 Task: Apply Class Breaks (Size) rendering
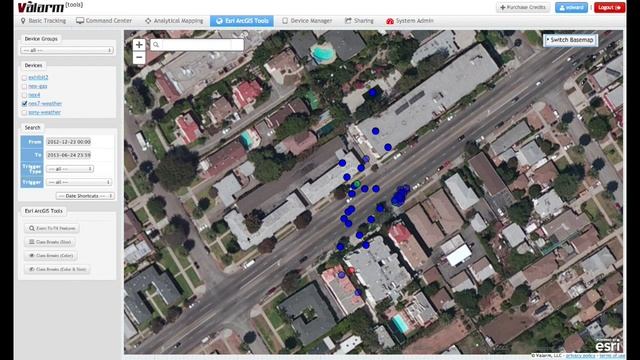(x=50, y=242)
